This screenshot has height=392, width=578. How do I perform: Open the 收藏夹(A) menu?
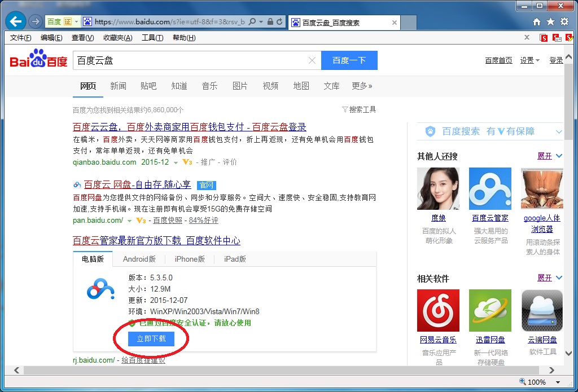(x=117, y=38)
